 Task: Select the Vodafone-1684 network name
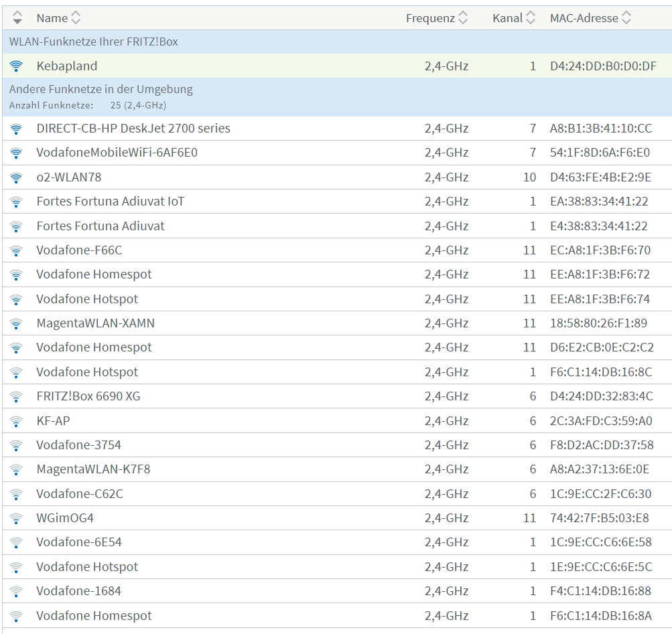pyautogui.click(x=79, y=591)
